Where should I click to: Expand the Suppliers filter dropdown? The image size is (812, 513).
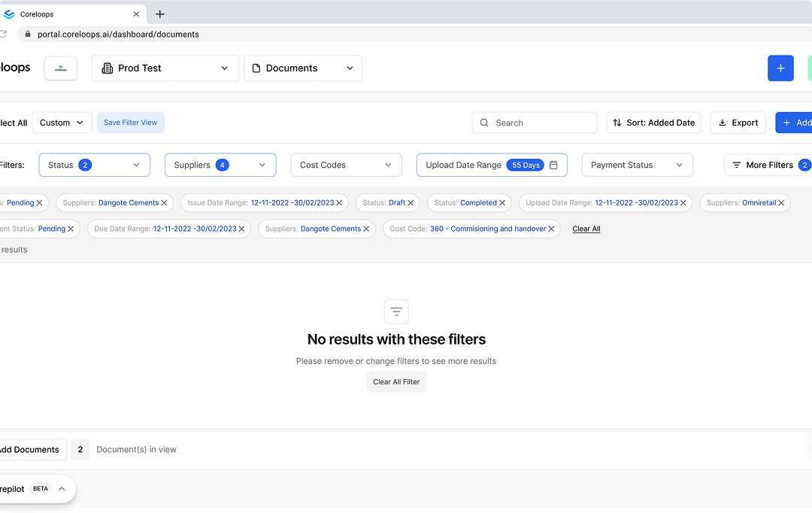point(220,165)
